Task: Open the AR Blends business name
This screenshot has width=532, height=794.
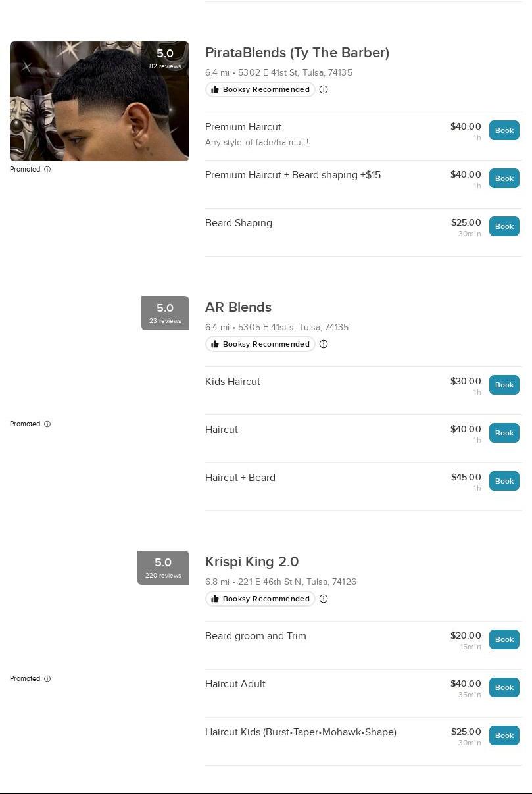Action: 238,307
